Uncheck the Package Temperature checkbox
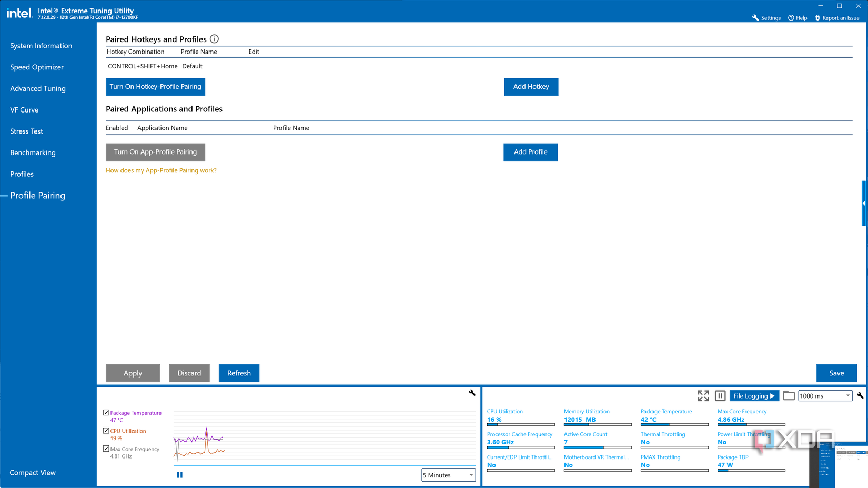The width and height of the screenshot is (868, 488). pos(106,413)
